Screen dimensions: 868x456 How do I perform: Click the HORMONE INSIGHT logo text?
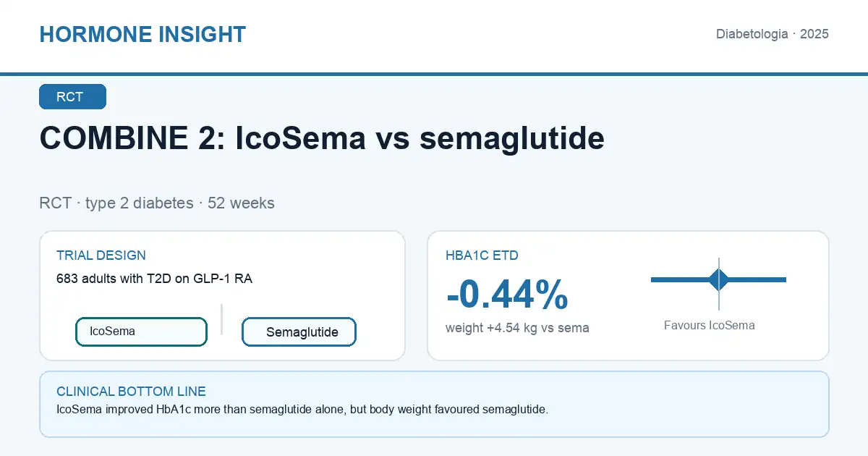pos(142,34)
